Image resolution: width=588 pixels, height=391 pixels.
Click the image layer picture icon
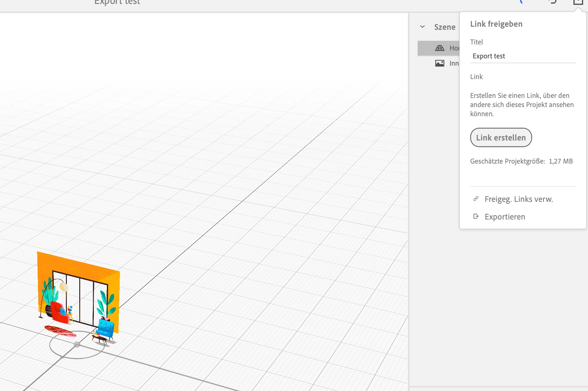point(439,63)
